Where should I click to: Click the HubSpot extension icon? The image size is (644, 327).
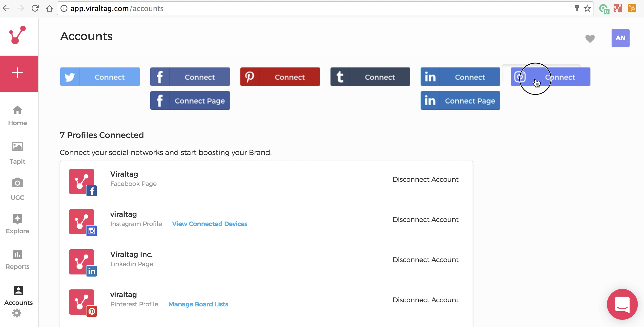tap(632, 8)
